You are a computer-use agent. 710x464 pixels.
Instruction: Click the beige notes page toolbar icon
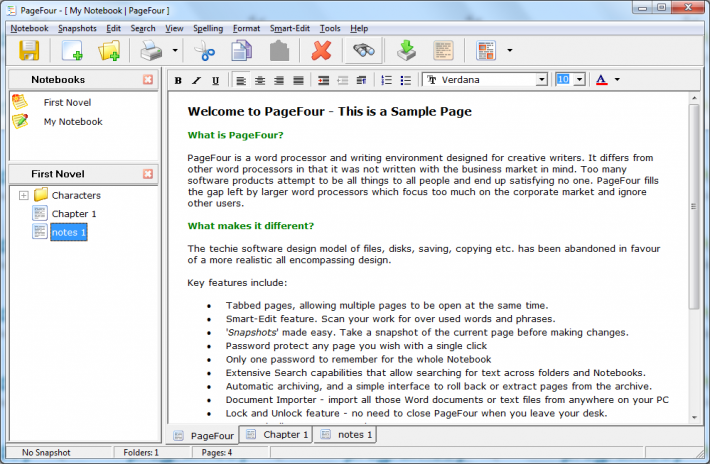443,50
